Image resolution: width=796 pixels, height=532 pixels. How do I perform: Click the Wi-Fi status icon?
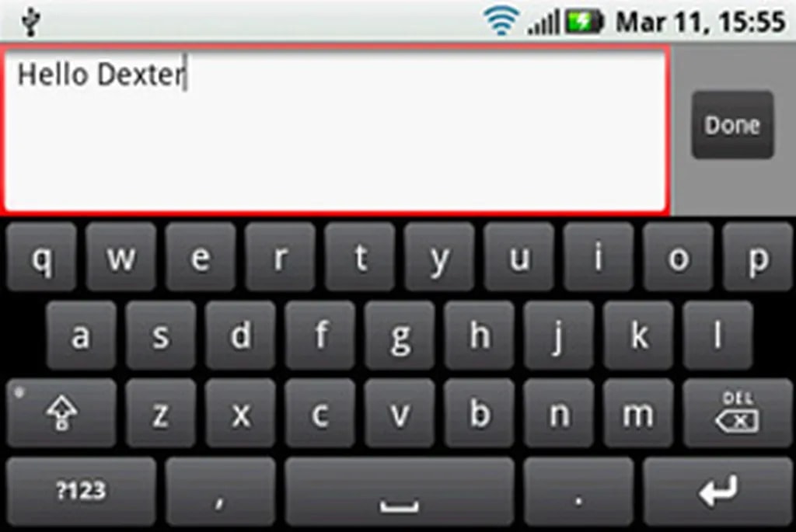(501, 21)
